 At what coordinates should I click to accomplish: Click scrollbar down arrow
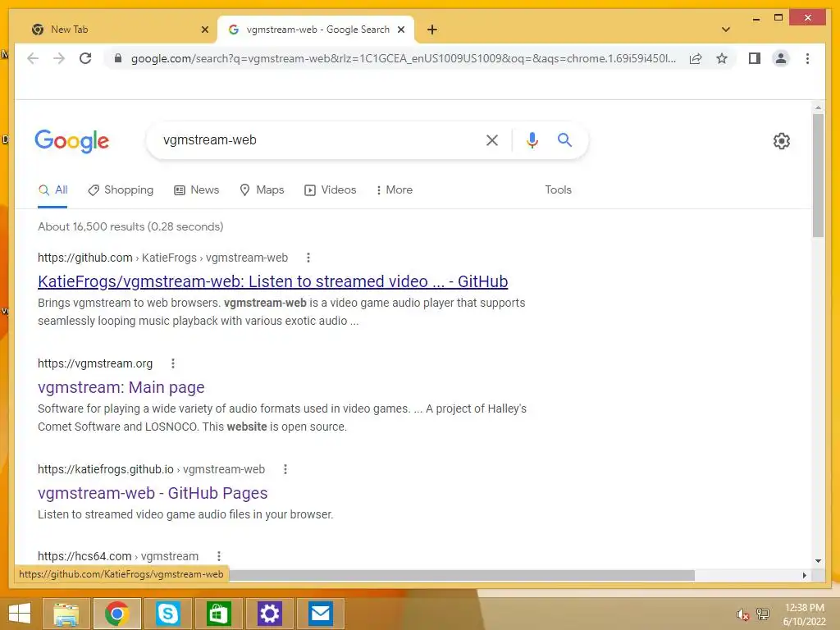(818, 561)
